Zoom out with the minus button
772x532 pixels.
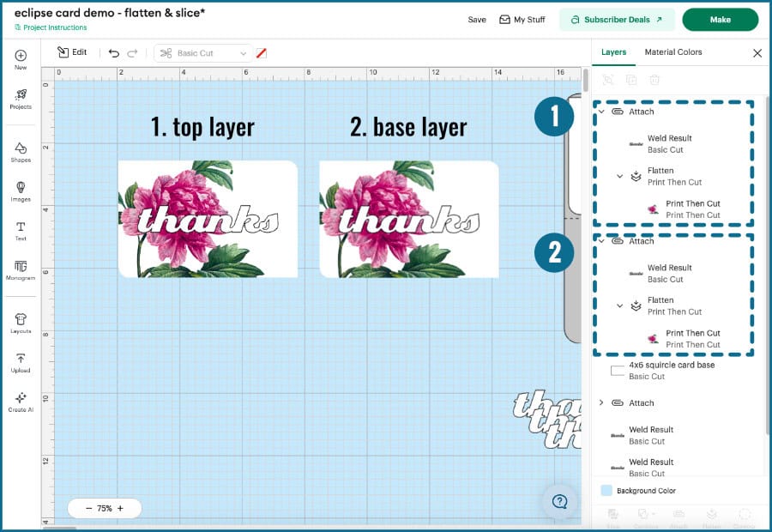click(x=88, y=508)
